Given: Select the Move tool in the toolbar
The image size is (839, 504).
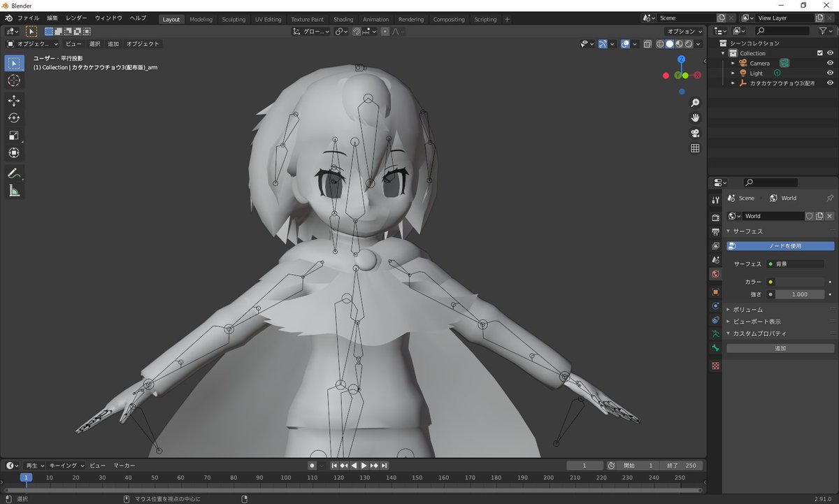Looking at the screenshot, I should point(14,100).
